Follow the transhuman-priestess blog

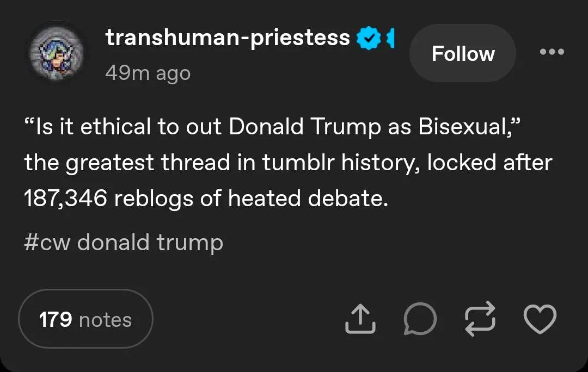(x=463, y=53)
